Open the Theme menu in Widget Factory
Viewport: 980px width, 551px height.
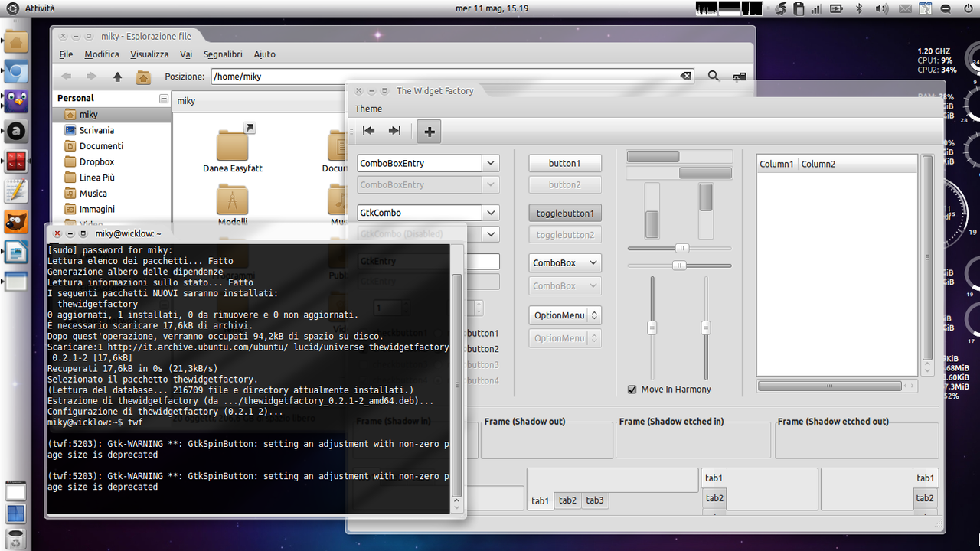(368, 109)
